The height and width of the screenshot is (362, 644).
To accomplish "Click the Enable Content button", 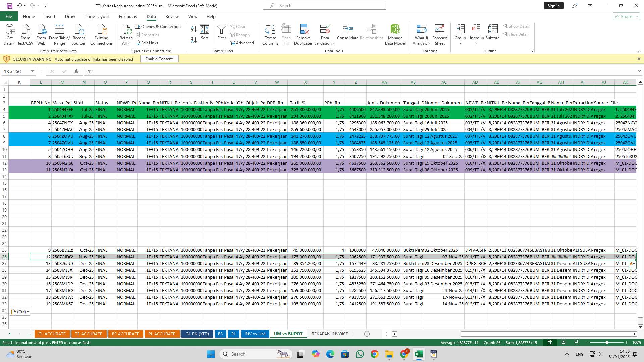I will 159,59.
